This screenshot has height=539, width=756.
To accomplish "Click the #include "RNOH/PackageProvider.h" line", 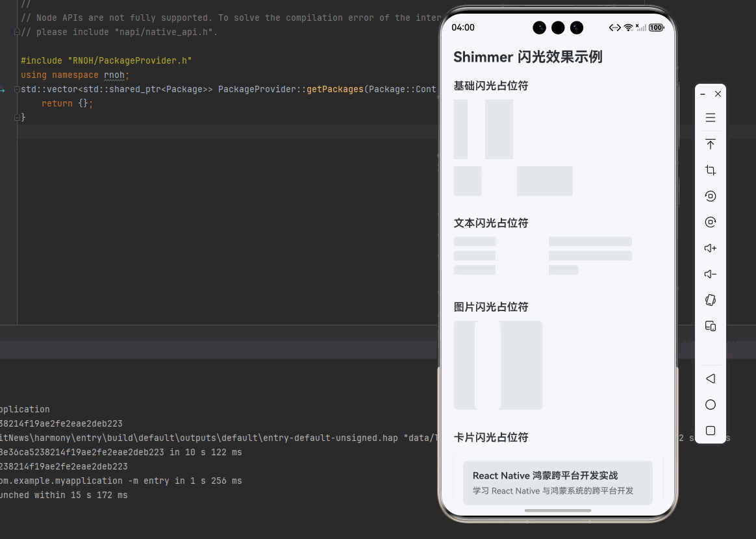I will point(106,60).
